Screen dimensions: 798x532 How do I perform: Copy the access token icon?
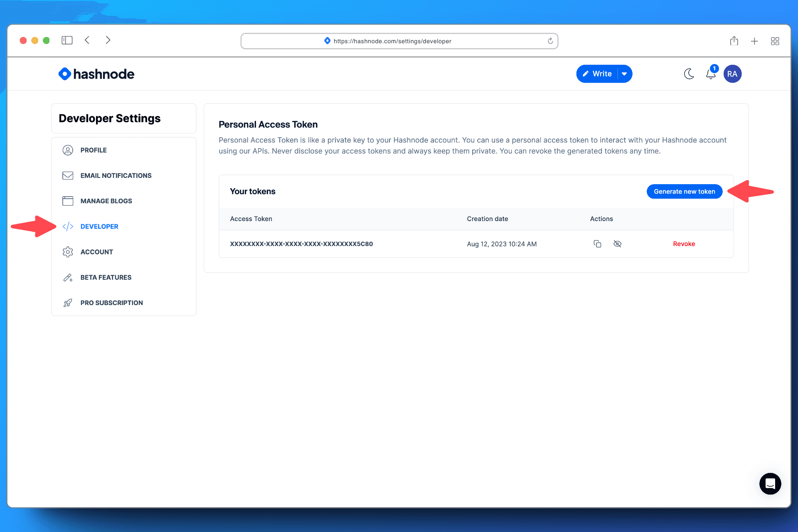(597, 244)
